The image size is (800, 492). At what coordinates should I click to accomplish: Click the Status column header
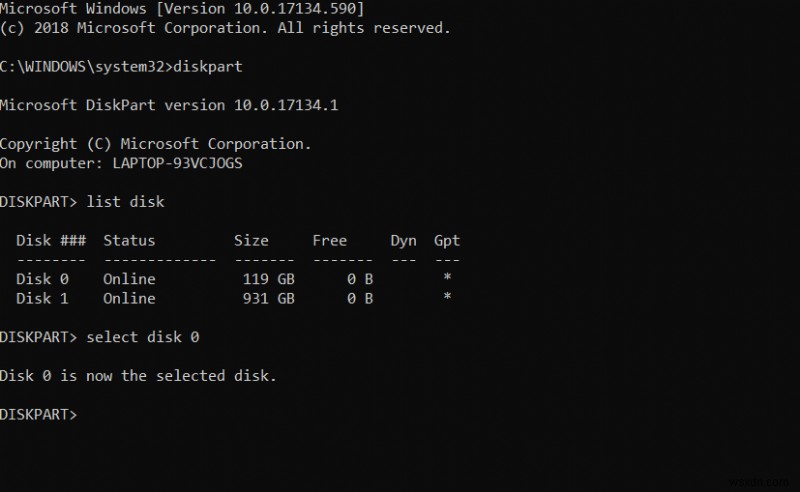click(129, 240)
